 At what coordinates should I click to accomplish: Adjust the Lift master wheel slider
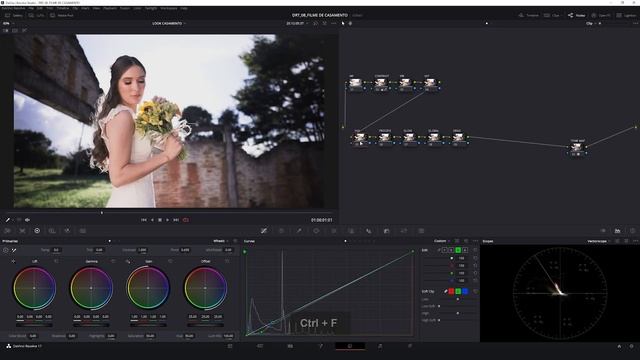pyautogui.click(x=34, y=325)
